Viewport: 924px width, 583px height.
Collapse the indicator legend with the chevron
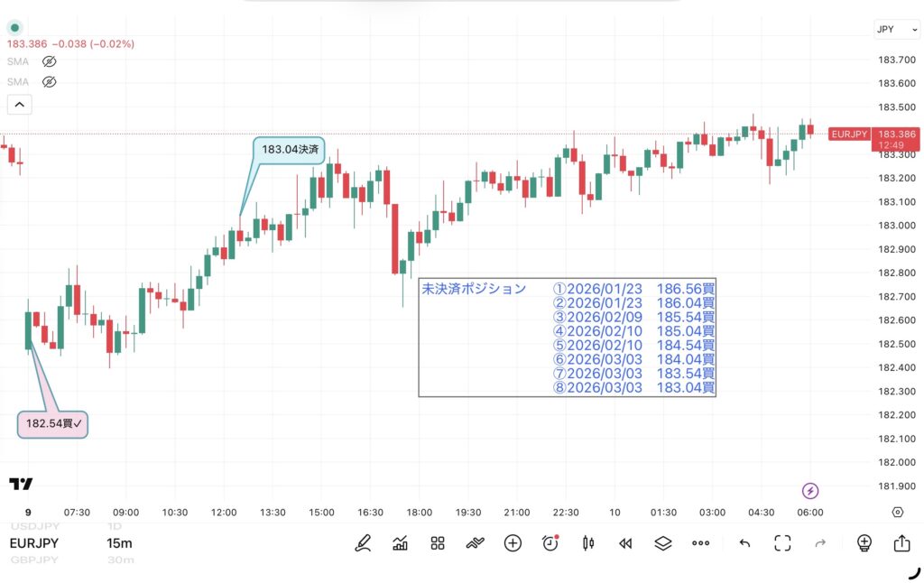click(x=20, y=105)
